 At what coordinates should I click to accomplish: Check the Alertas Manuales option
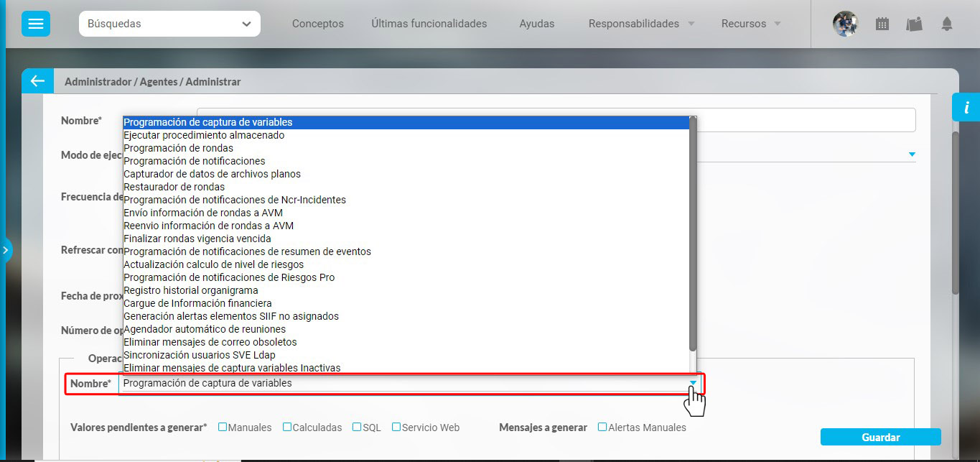pos(602,427)
